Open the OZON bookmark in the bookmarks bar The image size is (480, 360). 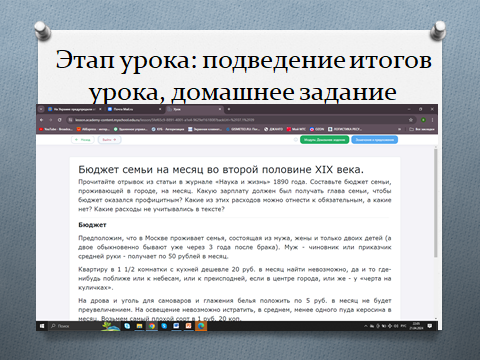[x=317, y=129]
